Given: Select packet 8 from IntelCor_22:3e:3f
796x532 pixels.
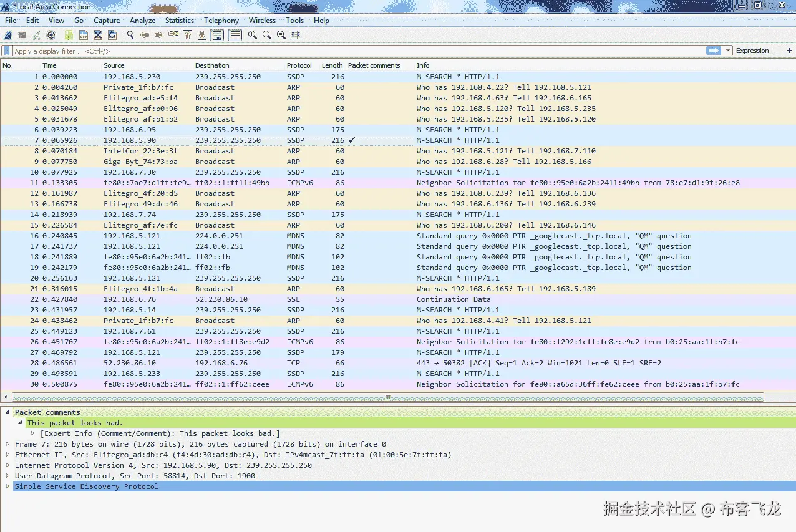Looking at the screenshot, I should coord(398,151).
